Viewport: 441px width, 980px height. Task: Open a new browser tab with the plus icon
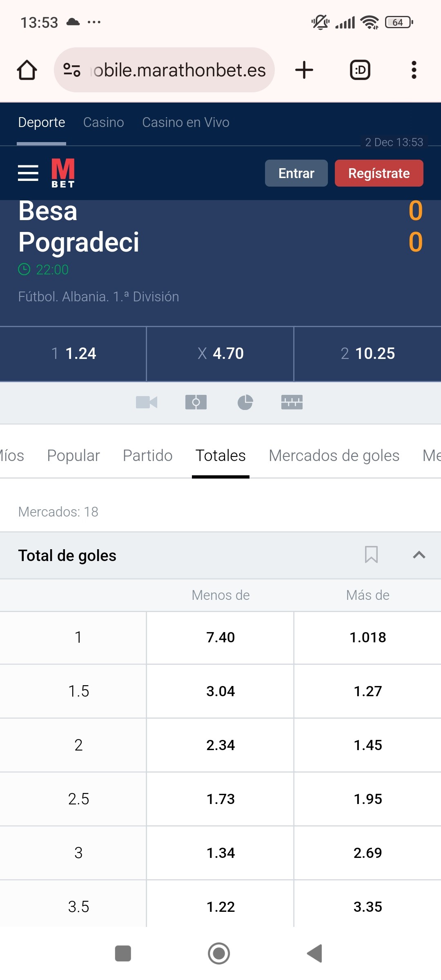point(304,70)
